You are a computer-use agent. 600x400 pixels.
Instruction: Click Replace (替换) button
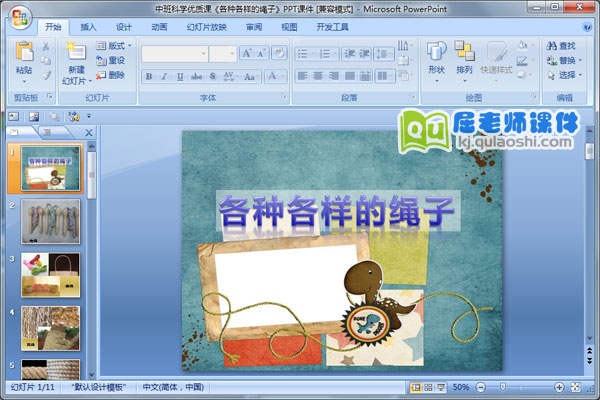click(x=564, y=60)
